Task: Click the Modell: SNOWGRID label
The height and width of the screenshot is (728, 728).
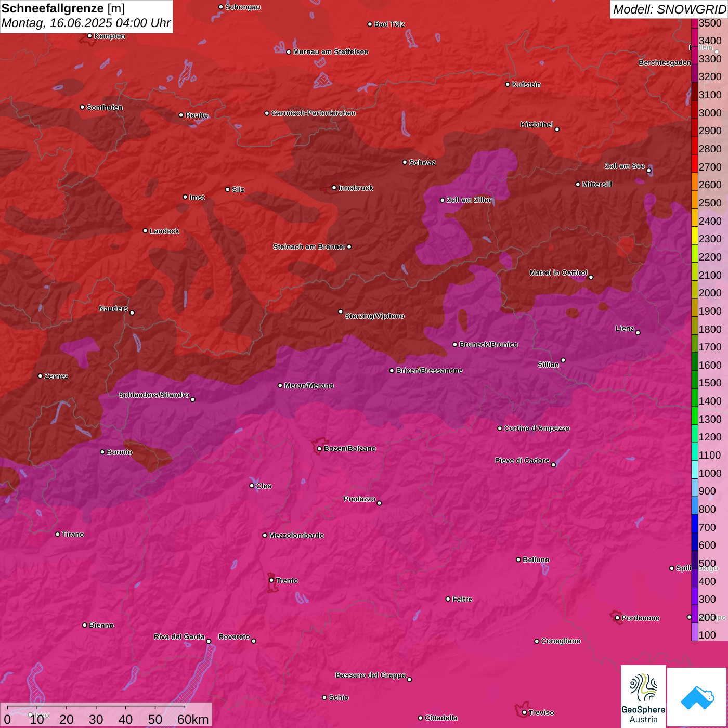Action: 669,9
